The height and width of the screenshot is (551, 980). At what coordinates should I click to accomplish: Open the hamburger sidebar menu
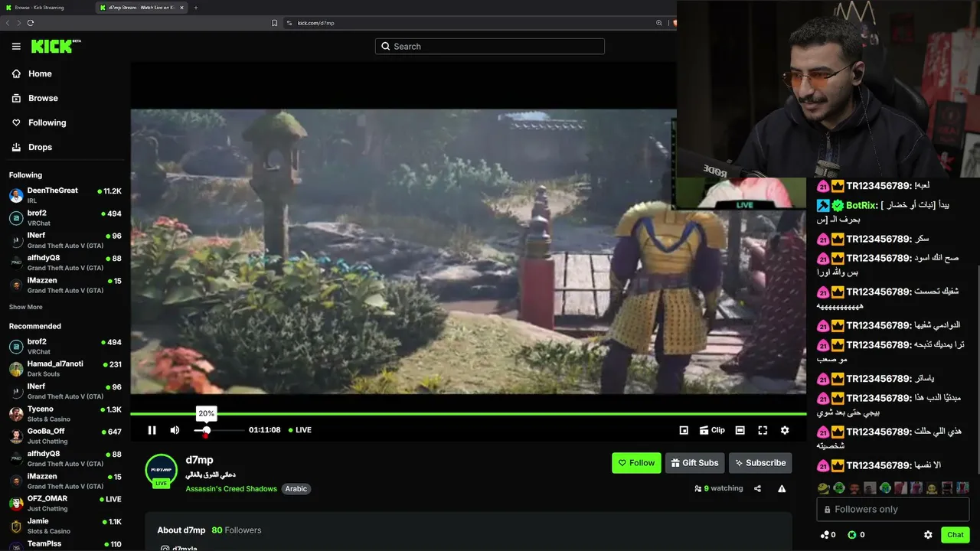pos(16,47)
